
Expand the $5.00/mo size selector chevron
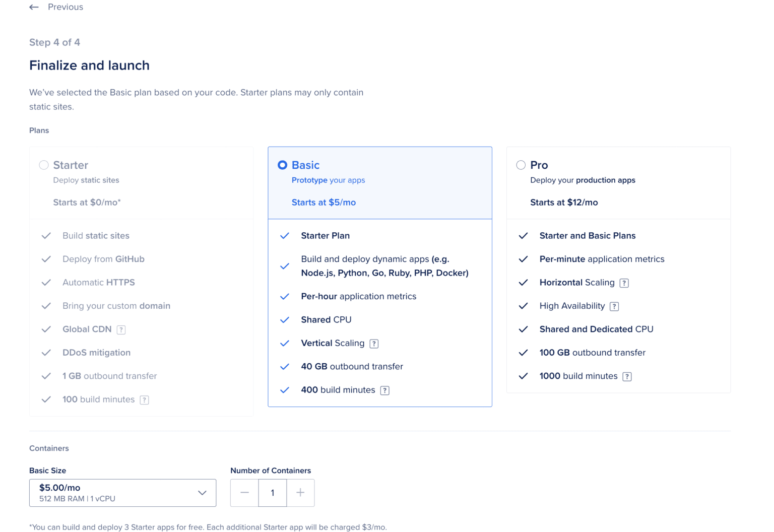coord(203,493)
